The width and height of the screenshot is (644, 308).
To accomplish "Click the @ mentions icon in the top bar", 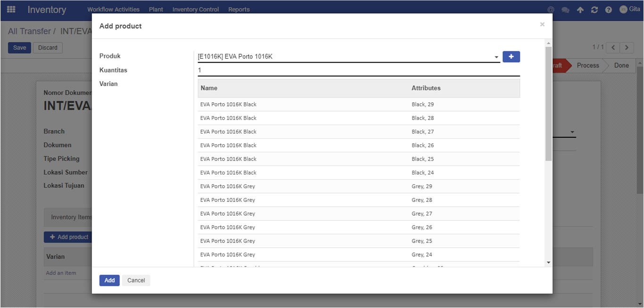I will pos(551,9).
